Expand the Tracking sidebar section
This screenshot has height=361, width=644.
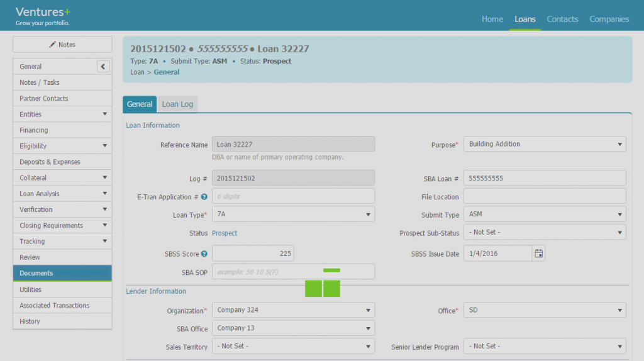[x=105, y=241]
